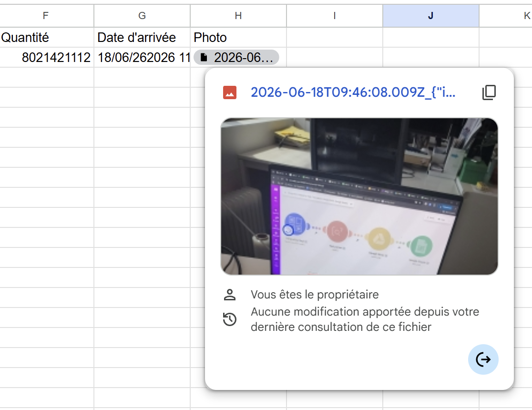The height and width of the screenshot is (410, 532).
Task: Click cell with date 18/06/262026 11
Action: click(142, 57)
